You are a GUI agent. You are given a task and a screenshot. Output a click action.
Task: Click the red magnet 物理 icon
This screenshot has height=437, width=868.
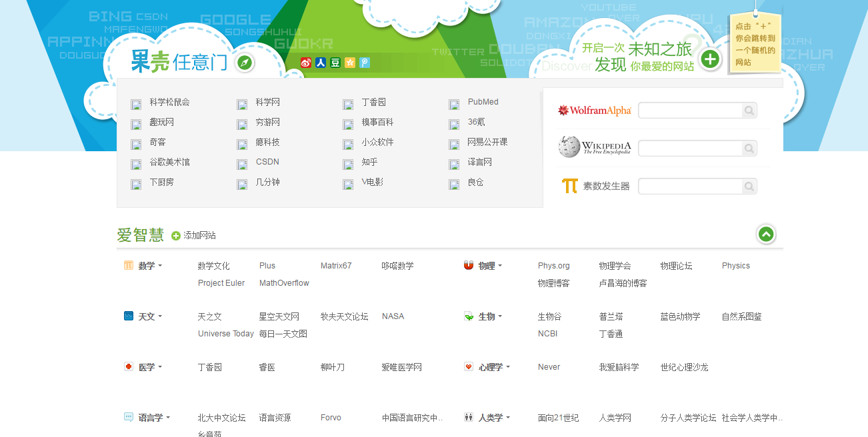(469, 265)
